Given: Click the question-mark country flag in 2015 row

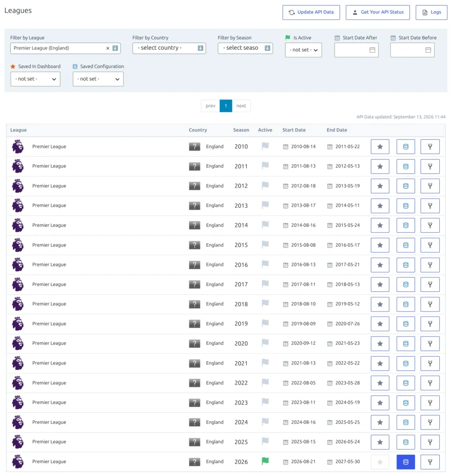Looking at the screenshot, I should (x=195, y=245).
